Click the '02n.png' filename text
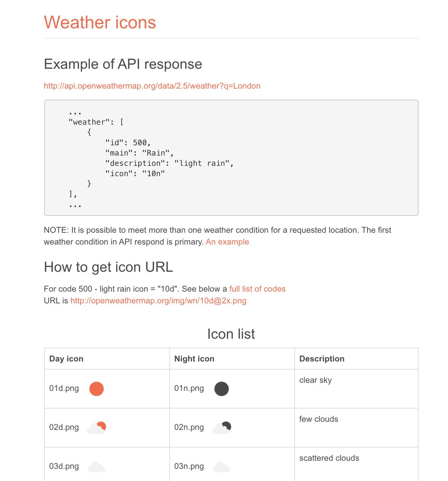This screenshot has height=481, width=448. click(189, 427)
